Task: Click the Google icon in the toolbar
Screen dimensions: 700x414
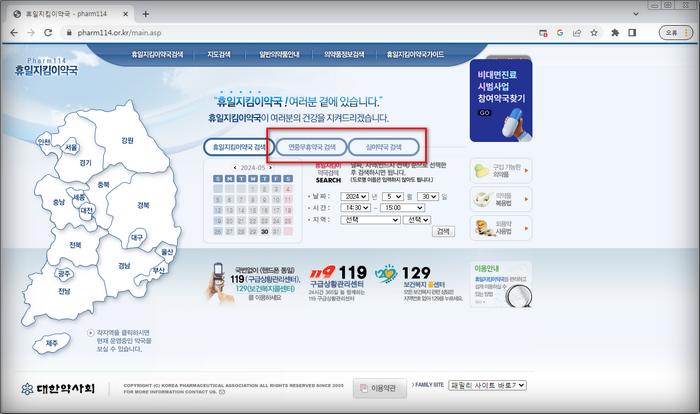Action: 560,33
